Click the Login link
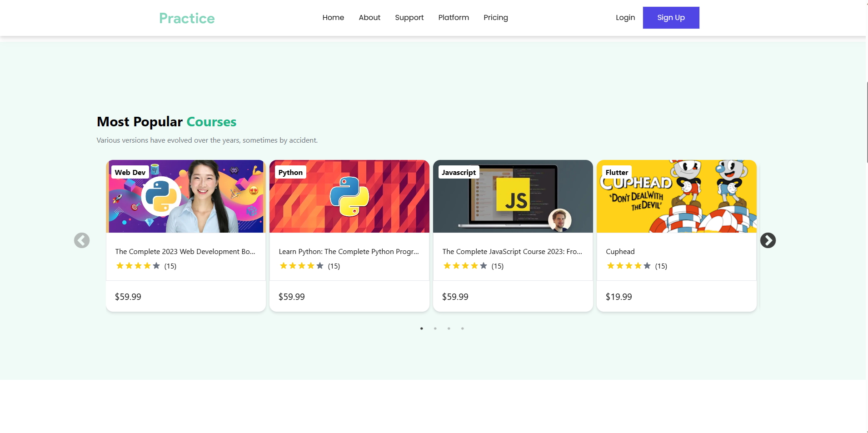Screen dimensions: 868x433 click(625, 17)
